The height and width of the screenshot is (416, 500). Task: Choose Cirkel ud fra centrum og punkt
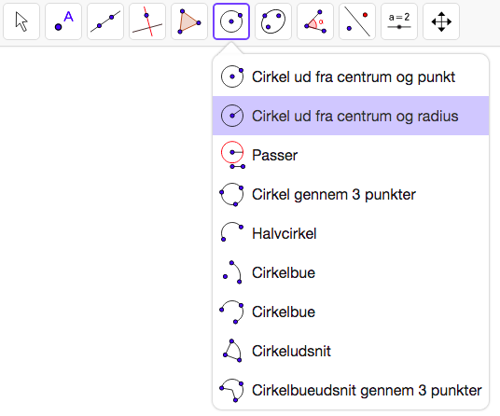click(x=351, y=77)
